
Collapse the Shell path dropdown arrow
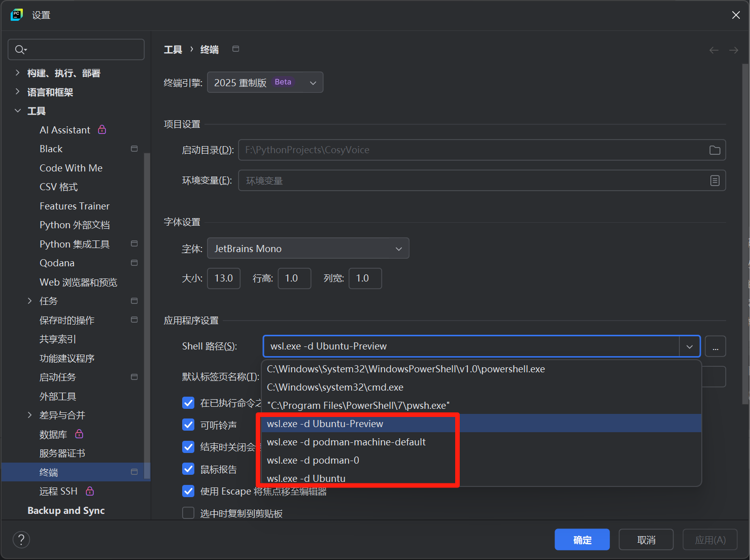click(690, 346)
